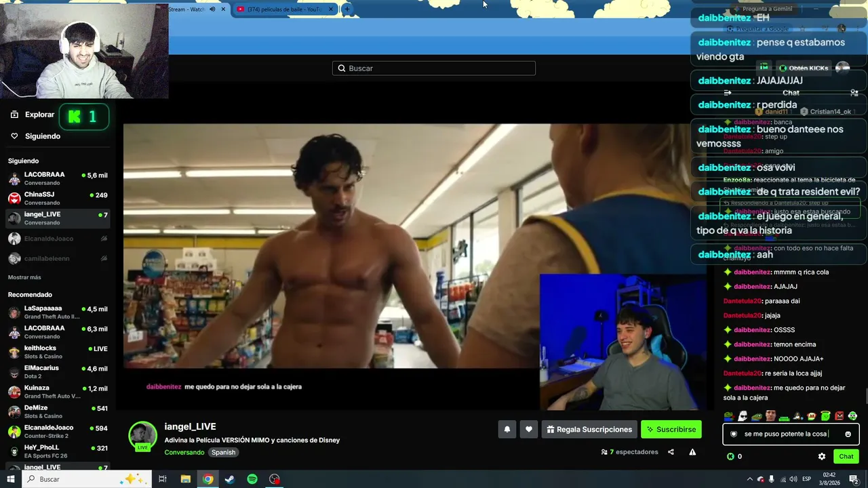
Task: Open camilabeleenn offline channel
Action: tap(58, 258)
